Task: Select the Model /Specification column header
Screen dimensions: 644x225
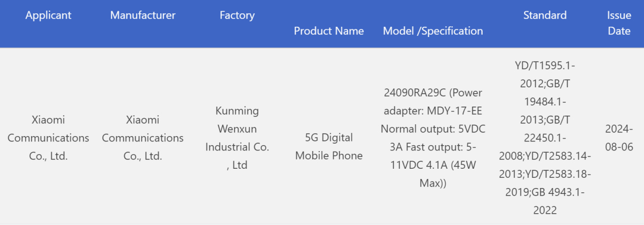Action: pyautogui.click(x=433, y=31)
